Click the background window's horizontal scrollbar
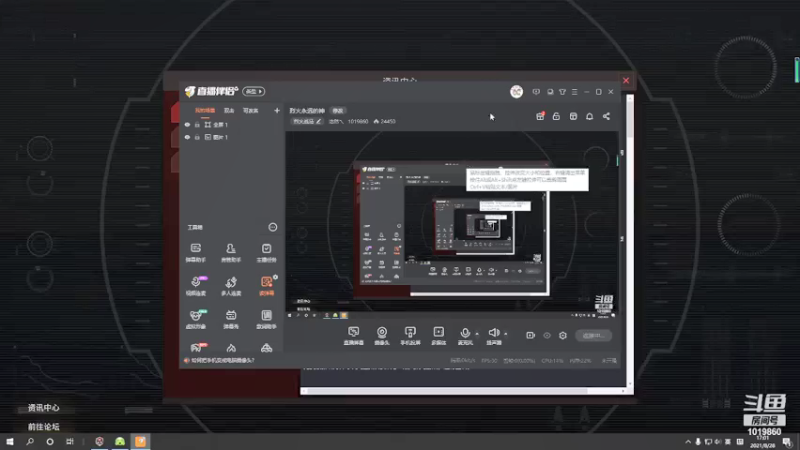This screenshot has width=800, height=450. tap(463, 391)
